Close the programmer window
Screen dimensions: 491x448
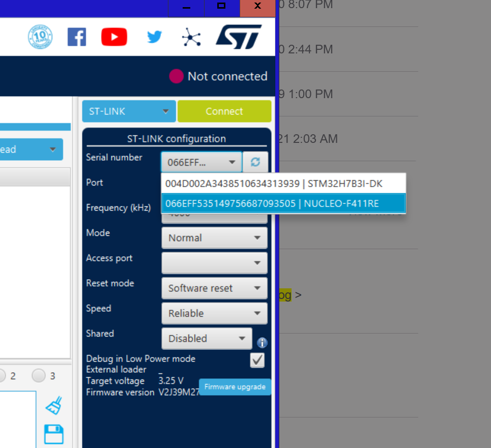point(257,7)
